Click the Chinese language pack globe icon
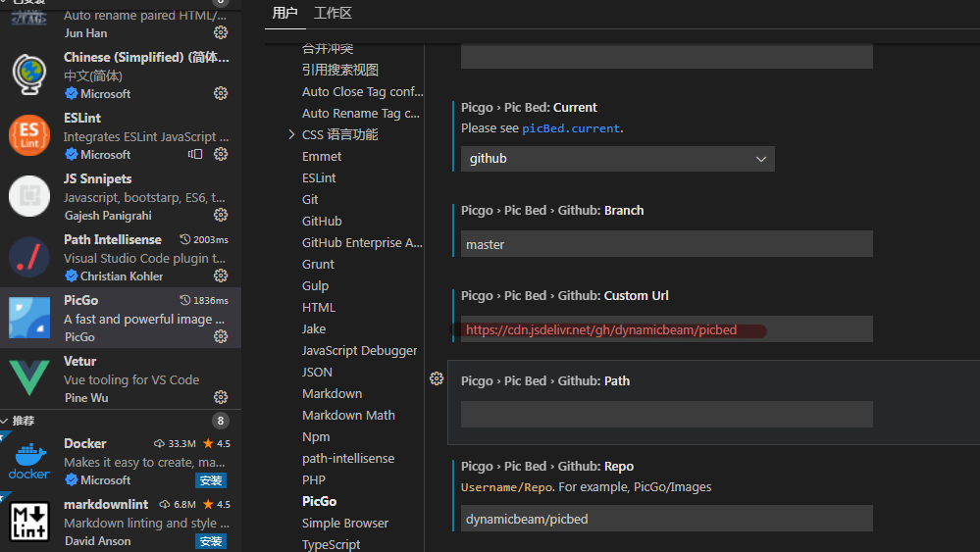Screen dimensions: 980x552 (x=29, y=75)
